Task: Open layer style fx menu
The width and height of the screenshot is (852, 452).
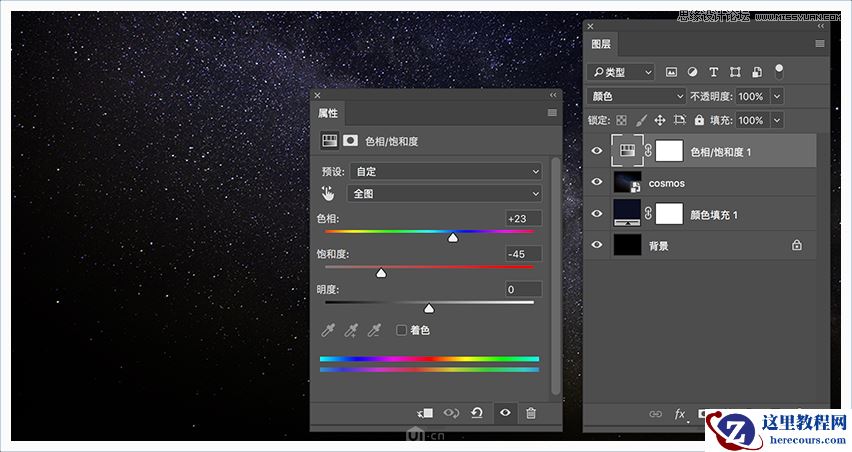Action: coord(680,415)
